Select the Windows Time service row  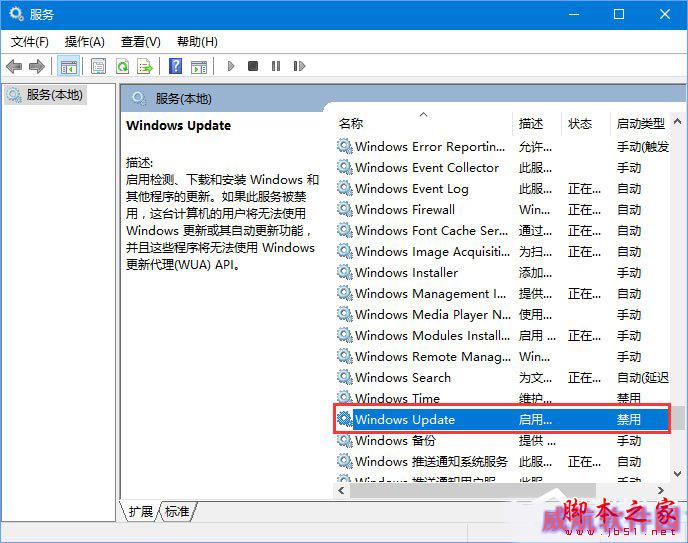503,398
